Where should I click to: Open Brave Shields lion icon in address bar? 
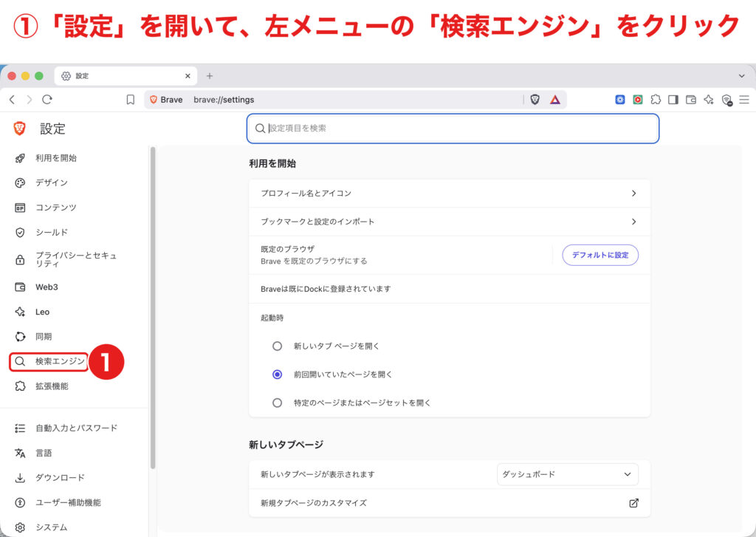[535, 100]
